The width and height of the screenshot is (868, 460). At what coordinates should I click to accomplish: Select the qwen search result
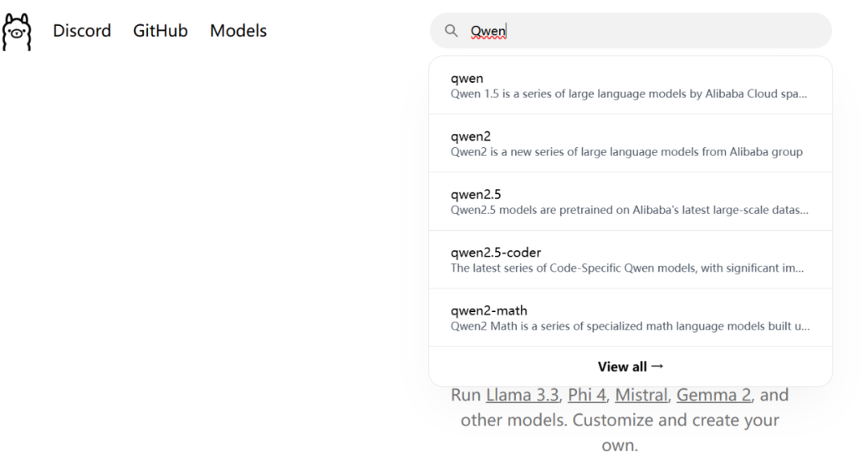coord(631,85)
